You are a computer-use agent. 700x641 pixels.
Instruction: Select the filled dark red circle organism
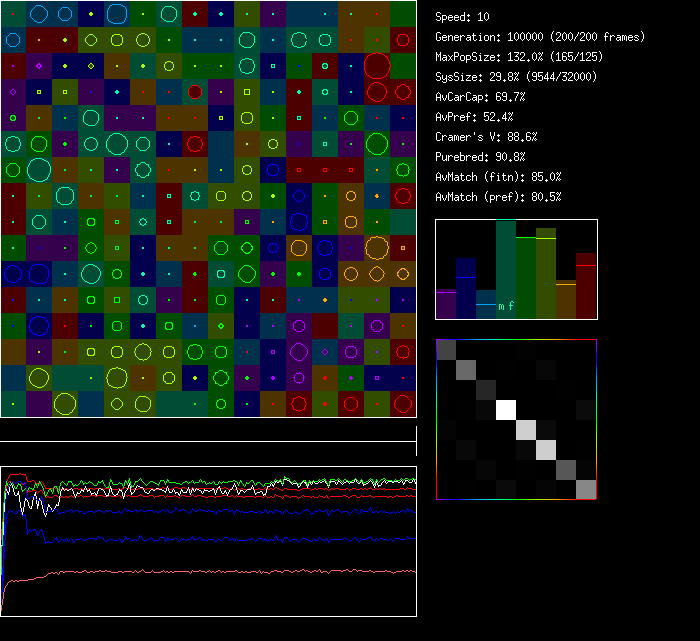click(195, 92)
